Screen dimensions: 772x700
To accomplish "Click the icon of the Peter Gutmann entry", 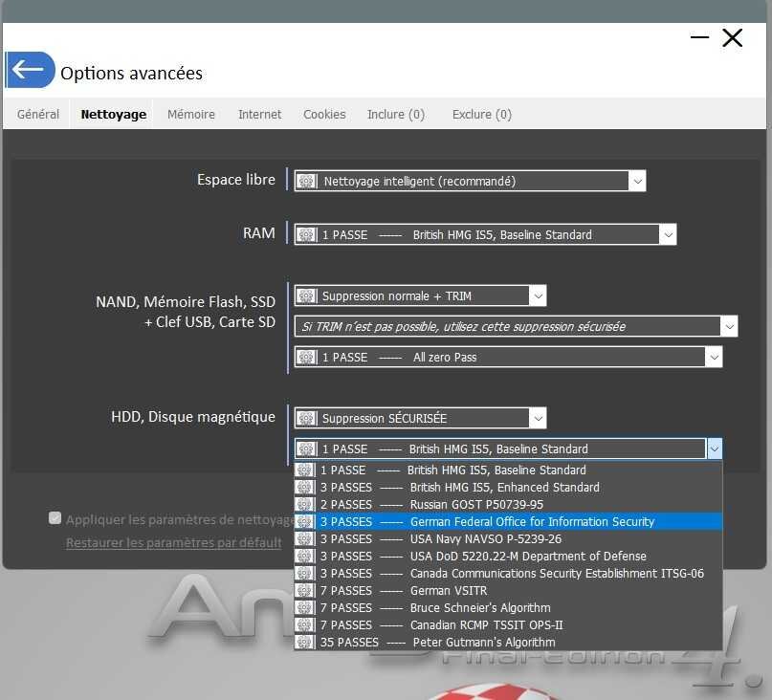I will (305, 643).
